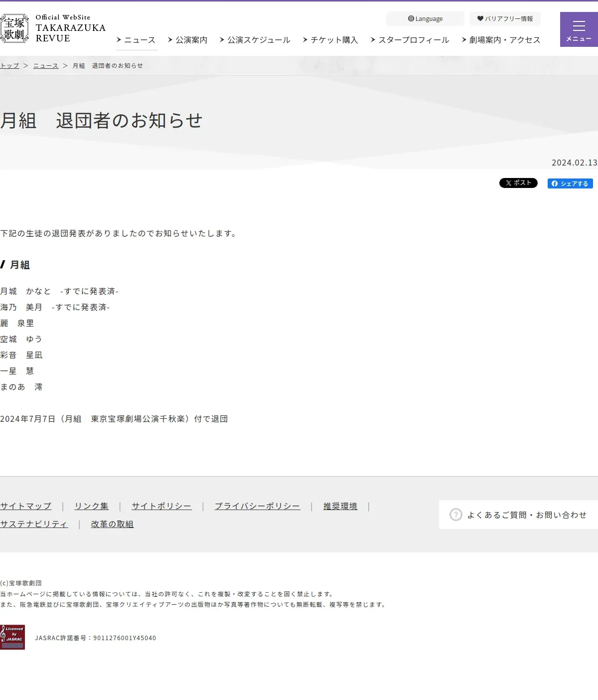Viewport: 598px width, 700px height.
Task: Click the name 月城 かなと
Action: pos(25,291)
